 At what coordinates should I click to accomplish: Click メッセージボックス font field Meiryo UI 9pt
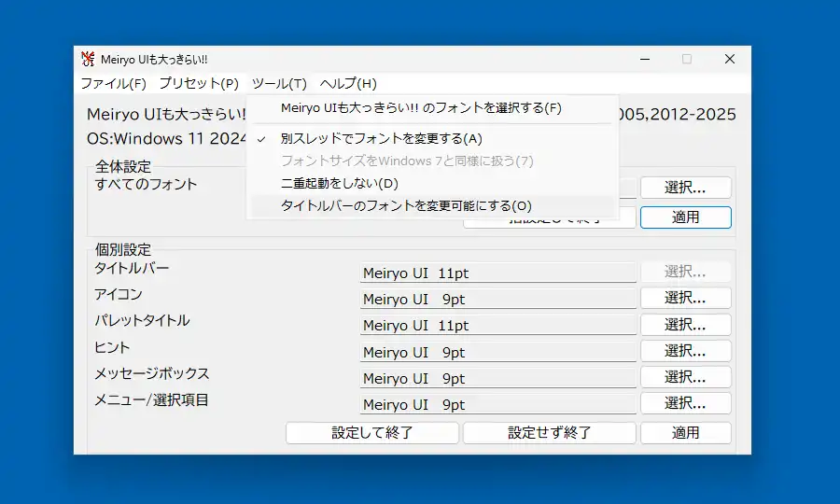[498, 378]
